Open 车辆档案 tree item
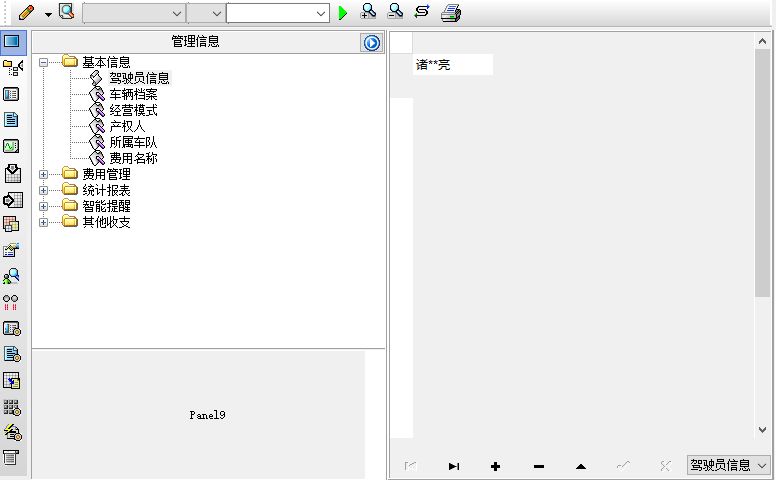The image size is (776, 480). (x=133, y=94)
